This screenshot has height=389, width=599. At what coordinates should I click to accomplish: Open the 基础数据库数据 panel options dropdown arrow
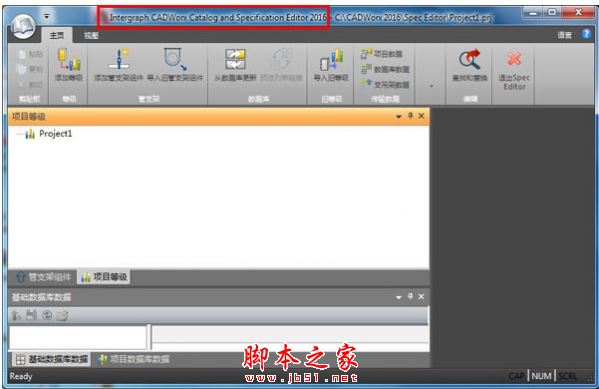(x=398, y=297)
